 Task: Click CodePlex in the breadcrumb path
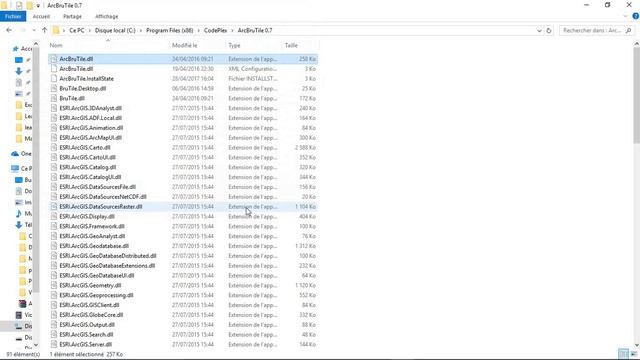tap(216, 31)
